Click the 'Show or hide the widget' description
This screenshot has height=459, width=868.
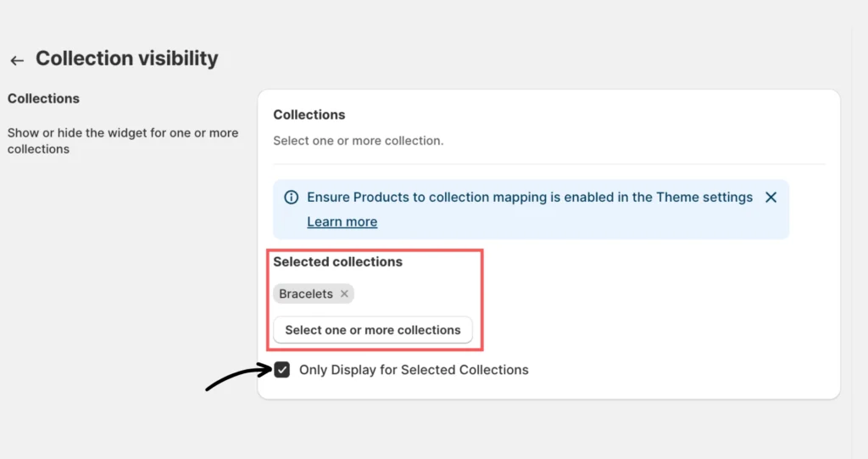[x=123, y=141]
